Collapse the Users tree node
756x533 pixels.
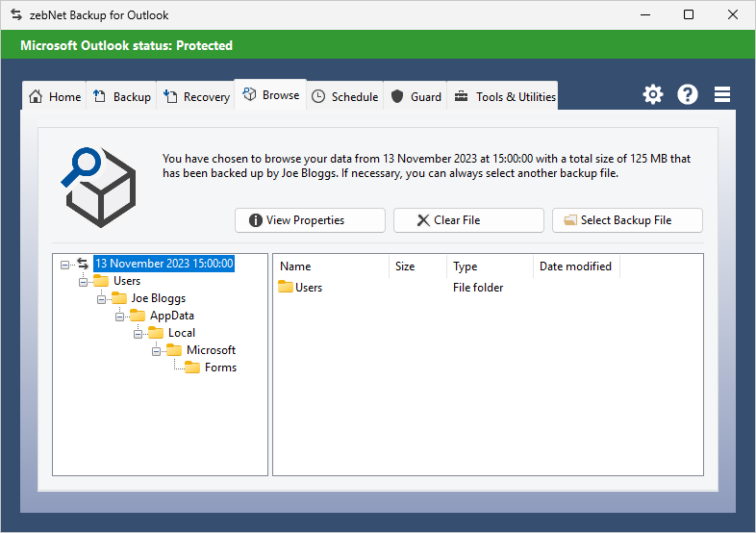84,281
